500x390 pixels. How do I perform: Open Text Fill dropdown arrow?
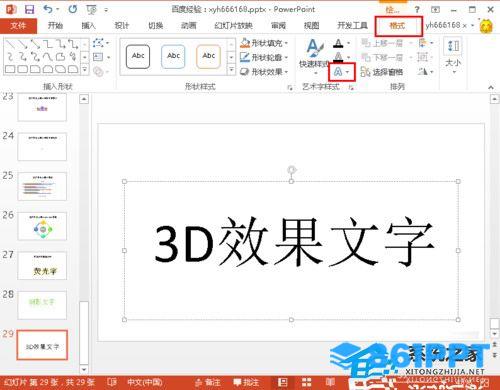pos(348,43)
